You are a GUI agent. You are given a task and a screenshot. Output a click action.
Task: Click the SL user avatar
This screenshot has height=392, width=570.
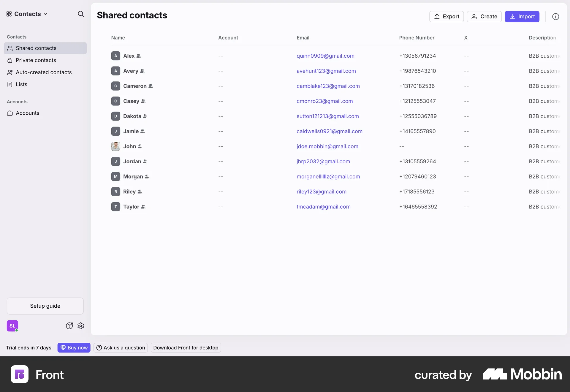(12, 326)
